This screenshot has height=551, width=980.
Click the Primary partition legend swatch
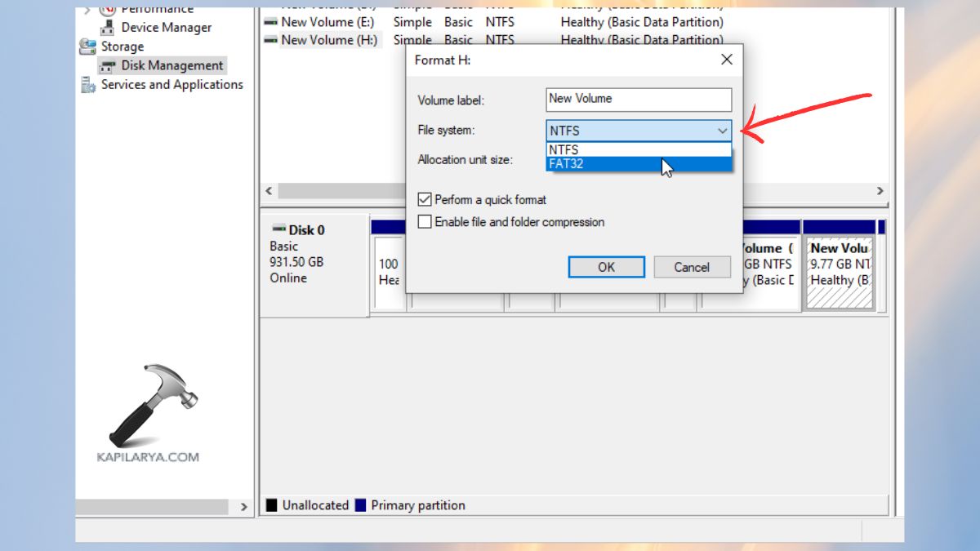[359, 504]
